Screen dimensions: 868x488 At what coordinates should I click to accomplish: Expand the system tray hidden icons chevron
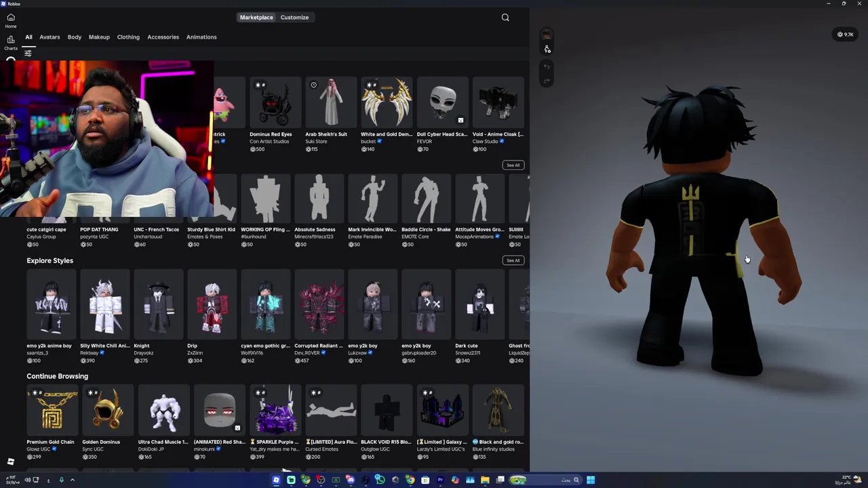pos(73,480)
